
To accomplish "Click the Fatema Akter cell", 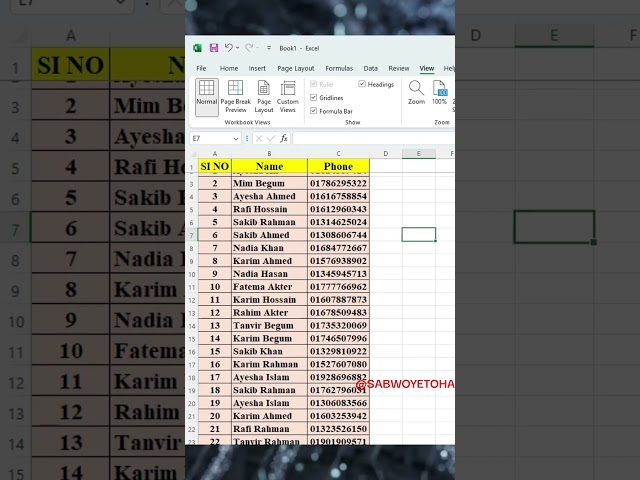I will pyautogui.click(x=269, y=287).
